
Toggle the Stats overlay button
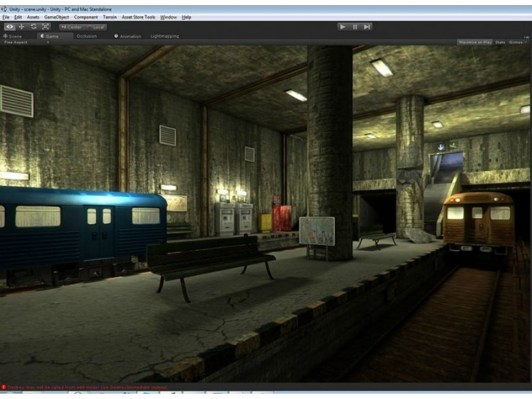tap(500, 43)
